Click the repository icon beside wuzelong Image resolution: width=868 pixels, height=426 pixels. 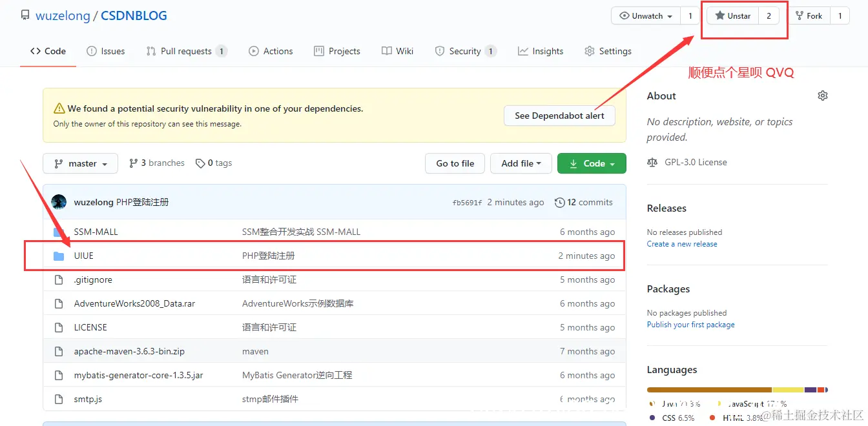pos(25,15)
